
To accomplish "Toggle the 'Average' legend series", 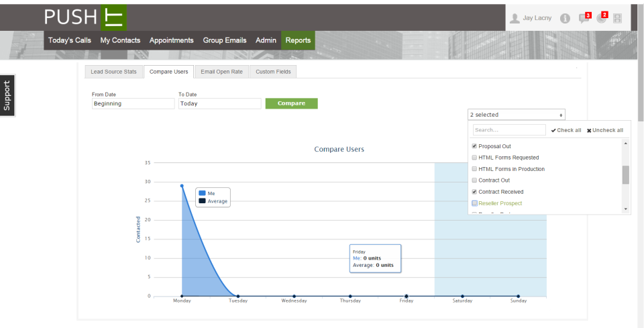I will coord(213,201).
